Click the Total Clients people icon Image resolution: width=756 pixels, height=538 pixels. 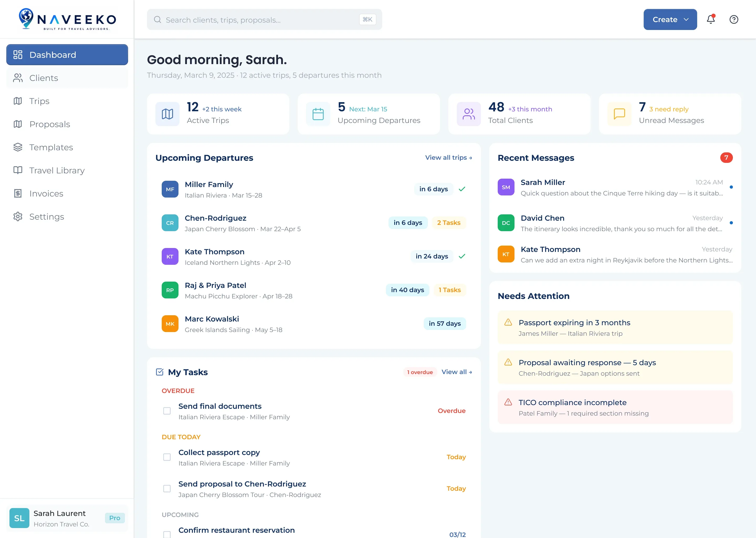click(469, 114)
